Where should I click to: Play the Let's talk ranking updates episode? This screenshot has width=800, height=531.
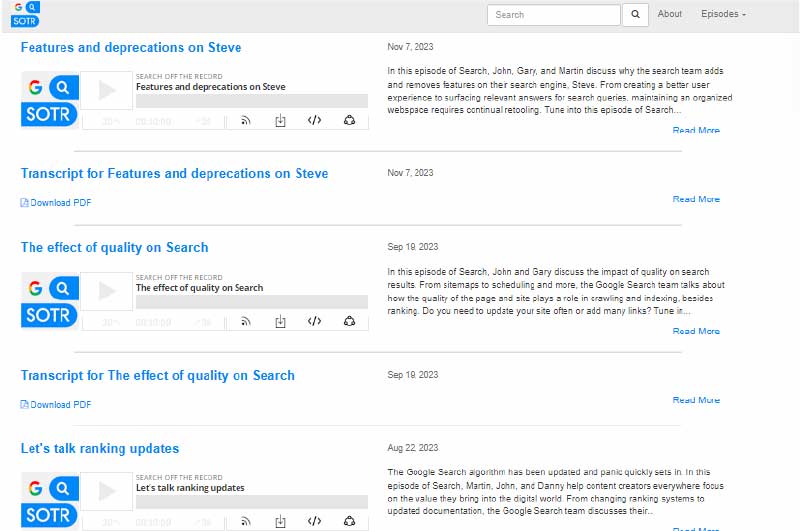pos(107,491)
